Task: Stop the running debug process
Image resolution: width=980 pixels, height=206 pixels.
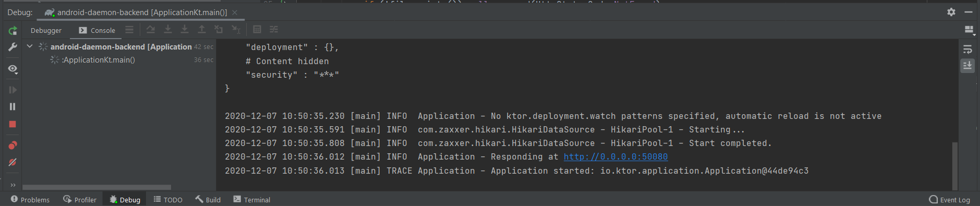Action: tap(13, 124)
